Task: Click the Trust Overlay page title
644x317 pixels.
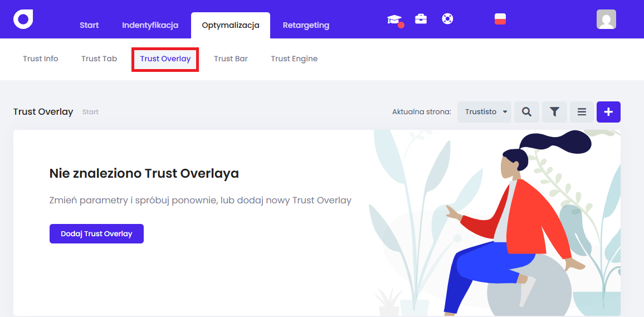Action: (43, 111)
